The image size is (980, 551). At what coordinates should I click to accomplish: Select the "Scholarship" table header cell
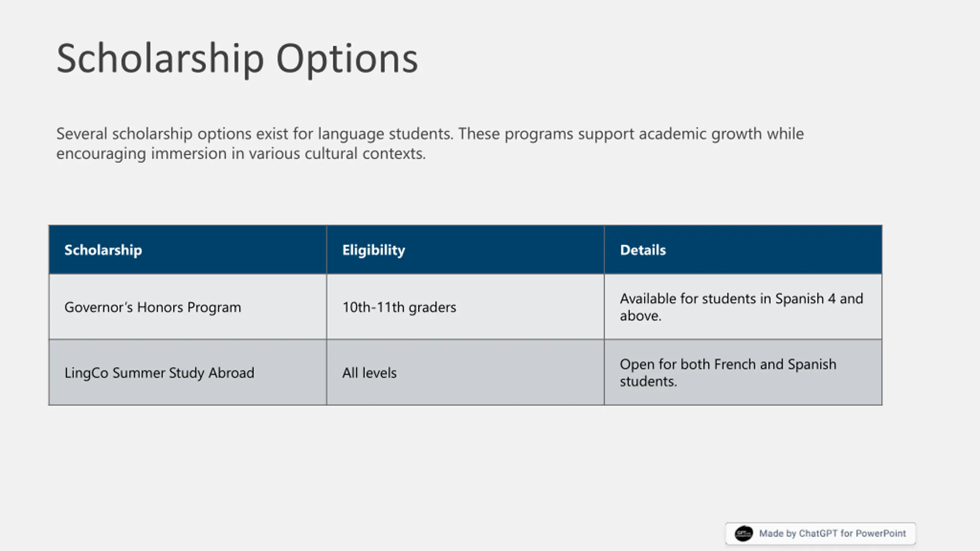click(188, 250)
